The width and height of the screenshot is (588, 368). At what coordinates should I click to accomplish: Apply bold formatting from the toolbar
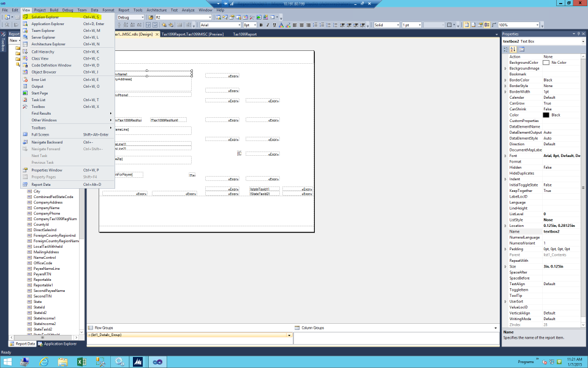pos(262,26)
